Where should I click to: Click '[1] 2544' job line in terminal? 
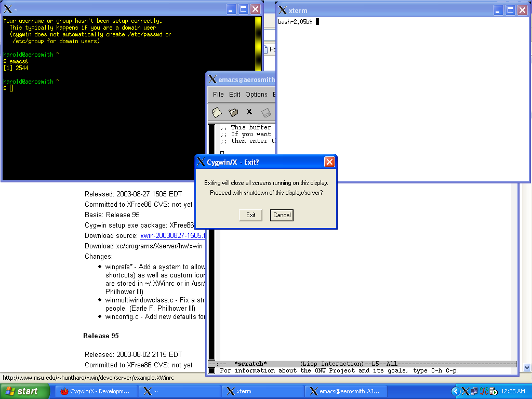(x=16, y=68)
